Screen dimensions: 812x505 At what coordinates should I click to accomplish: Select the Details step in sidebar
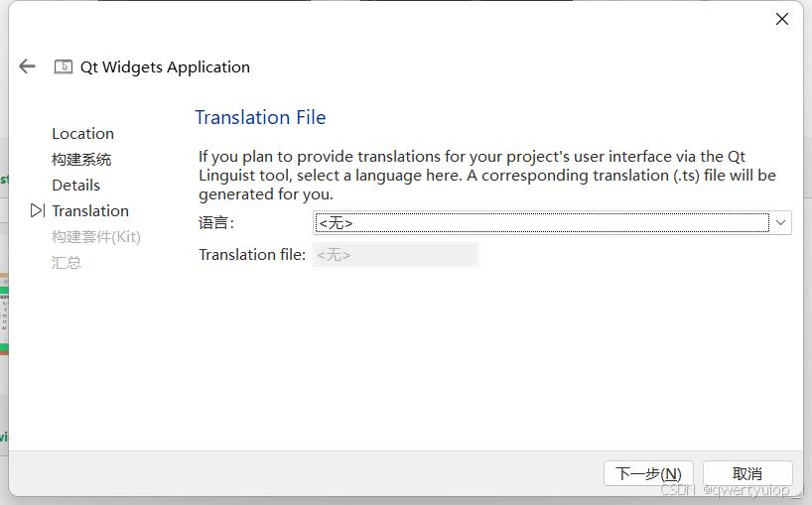[75, 186]
